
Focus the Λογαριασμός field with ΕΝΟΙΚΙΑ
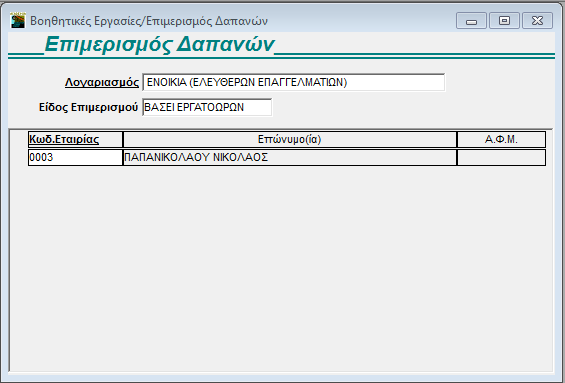294,82
